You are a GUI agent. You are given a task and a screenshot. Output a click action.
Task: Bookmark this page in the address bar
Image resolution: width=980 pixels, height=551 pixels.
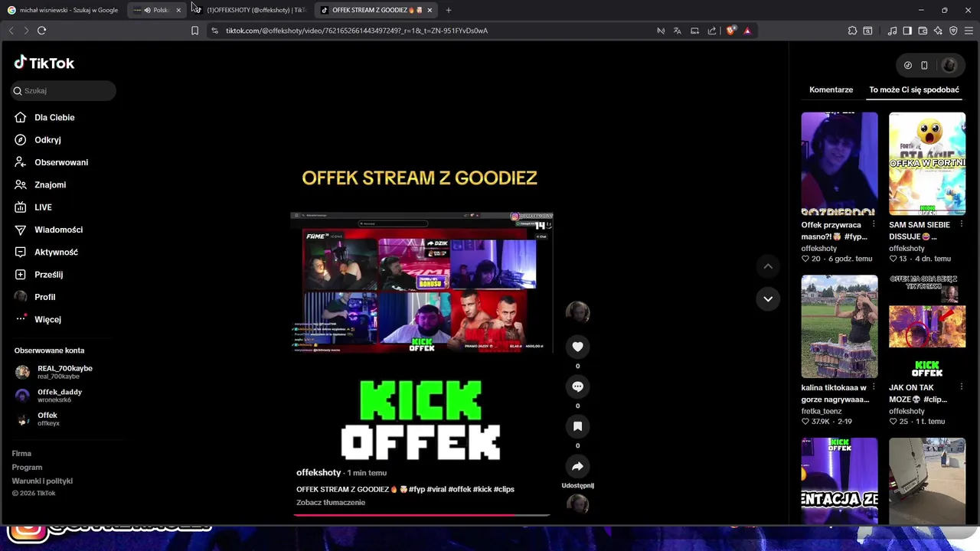pos(194,31)
